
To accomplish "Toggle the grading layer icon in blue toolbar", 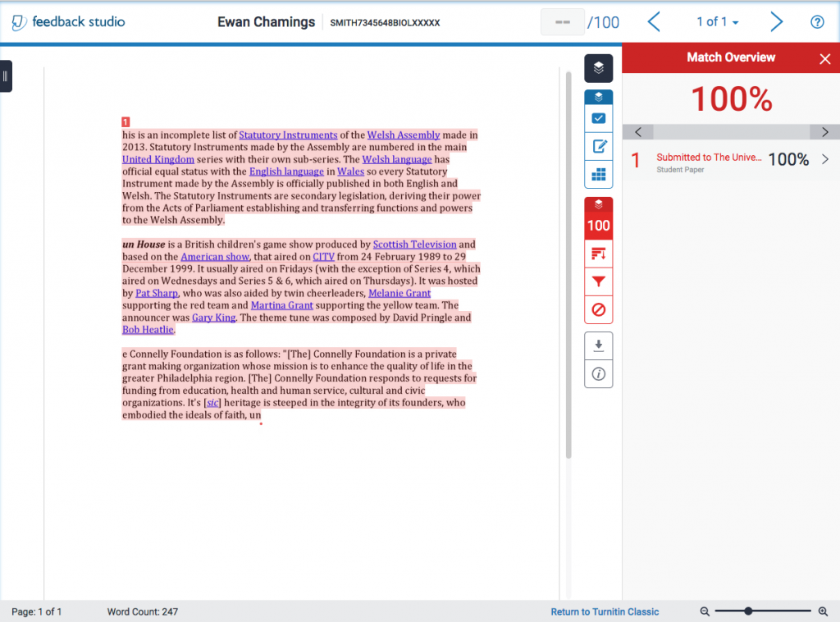I will click(x=598, y=97).
